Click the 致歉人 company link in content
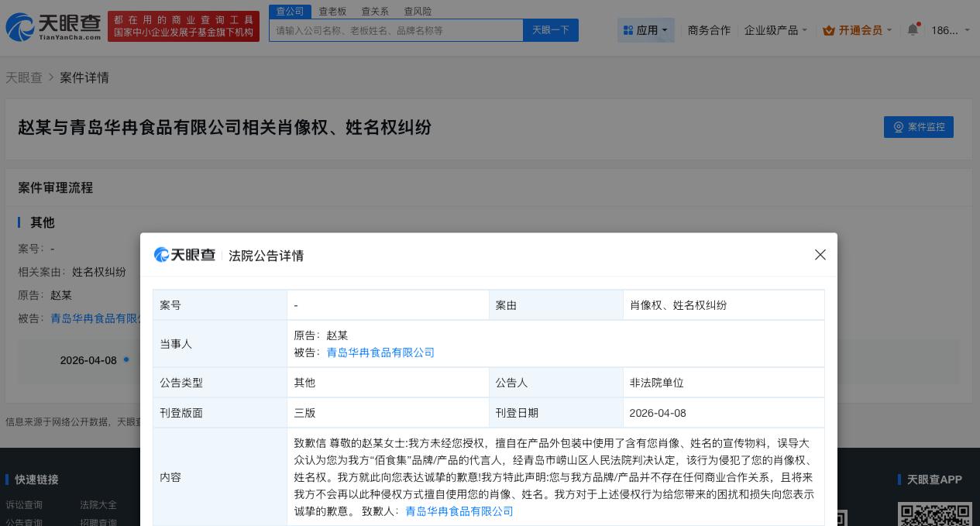This screenshot has height=526, width=980. pos(459,511)
